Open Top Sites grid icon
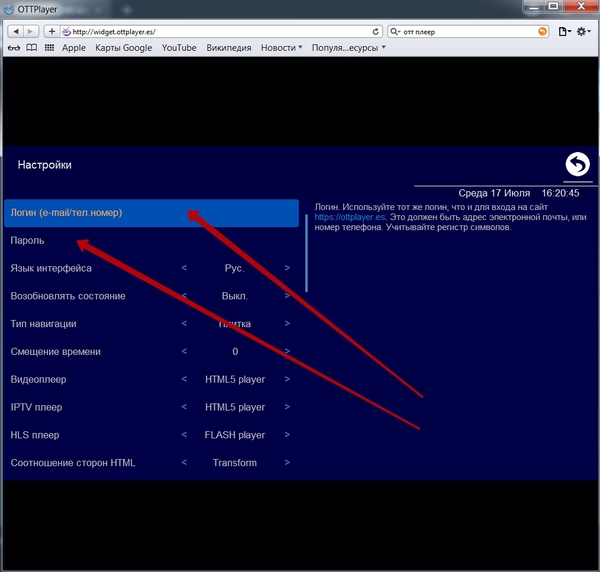 tap(49, 47)
